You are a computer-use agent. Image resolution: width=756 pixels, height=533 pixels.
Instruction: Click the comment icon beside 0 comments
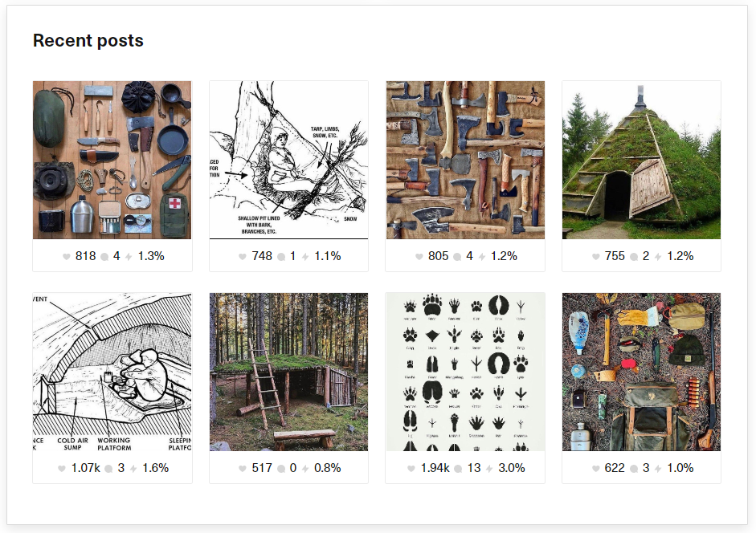pos(281,469)
